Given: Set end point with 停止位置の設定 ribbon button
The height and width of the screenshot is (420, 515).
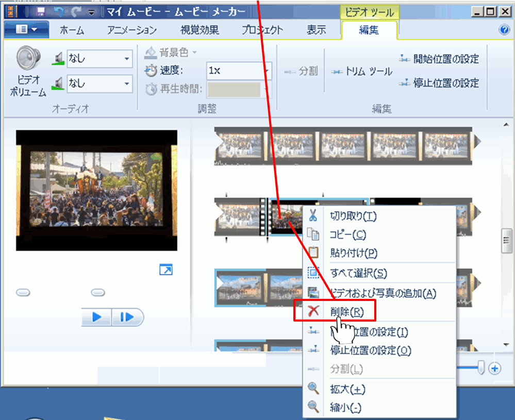Looking at the screenshot, I should 439,83.
